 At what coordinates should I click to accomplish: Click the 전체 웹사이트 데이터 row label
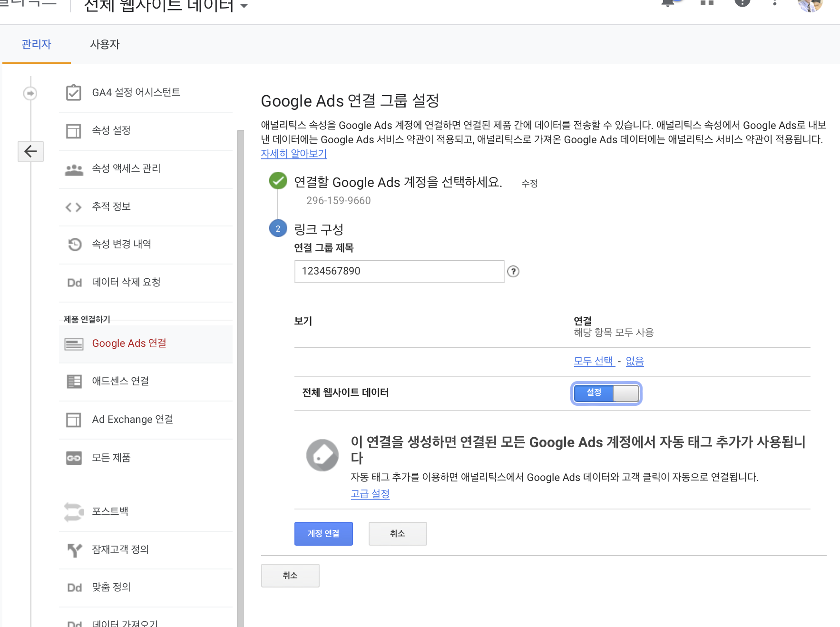(x=346, y=393)
